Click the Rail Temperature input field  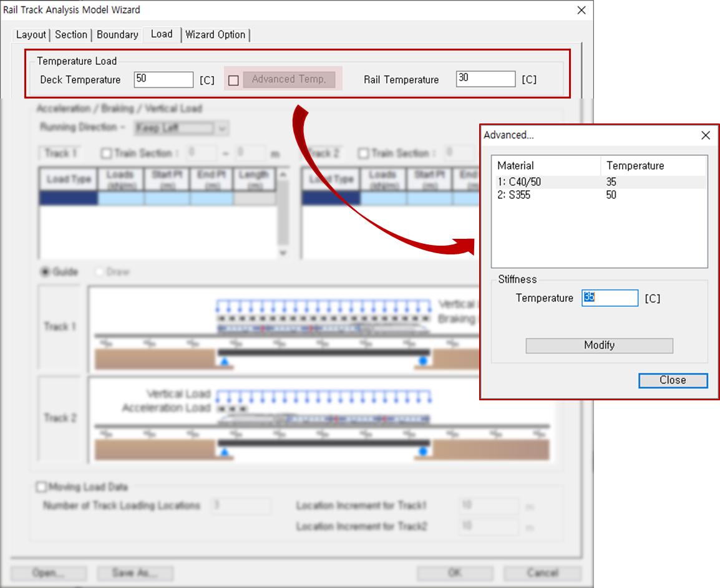click(485, 80)
